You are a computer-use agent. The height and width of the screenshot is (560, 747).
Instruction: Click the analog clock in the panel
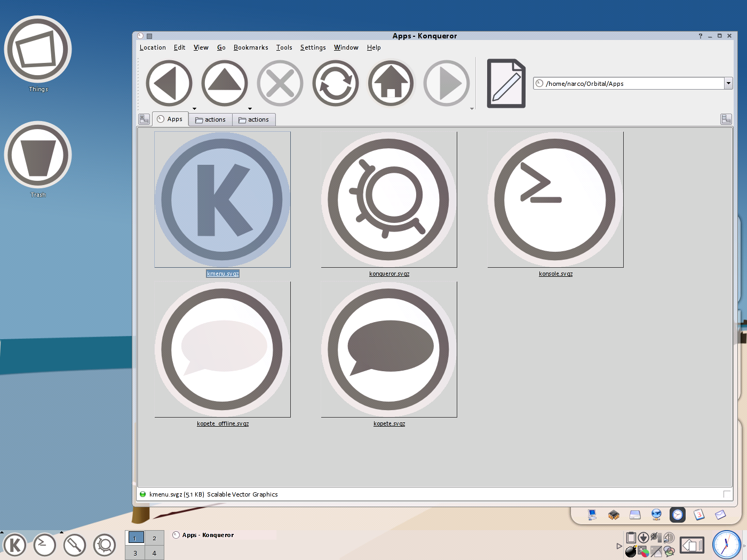pos(727,545)
